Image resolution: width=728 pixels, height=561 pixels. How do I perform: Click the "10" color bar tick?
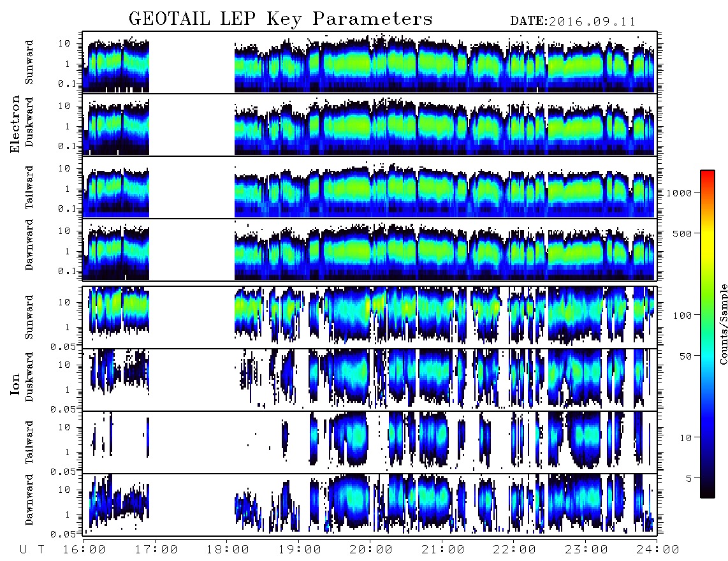(x=686, y=437)
